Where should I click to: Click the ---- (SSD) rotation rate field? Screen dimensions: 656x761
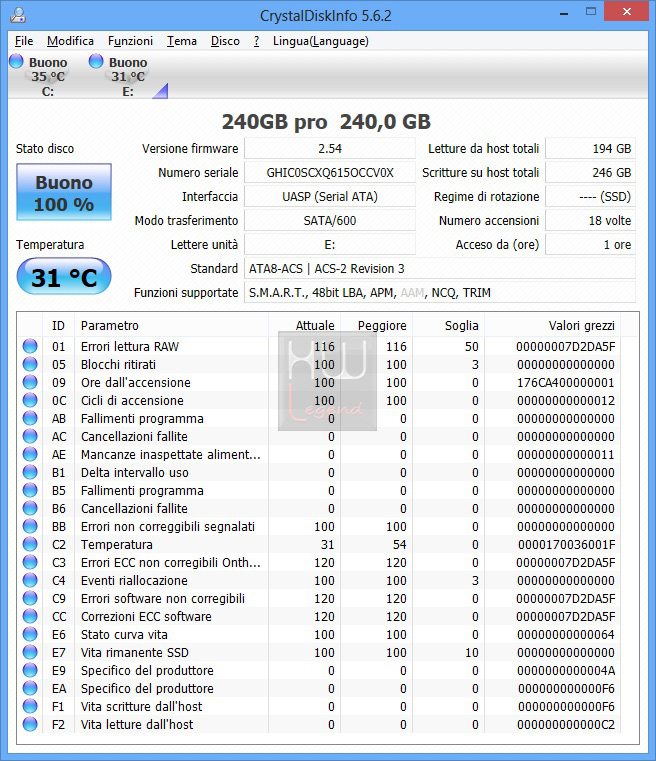[x=590, y=197]
